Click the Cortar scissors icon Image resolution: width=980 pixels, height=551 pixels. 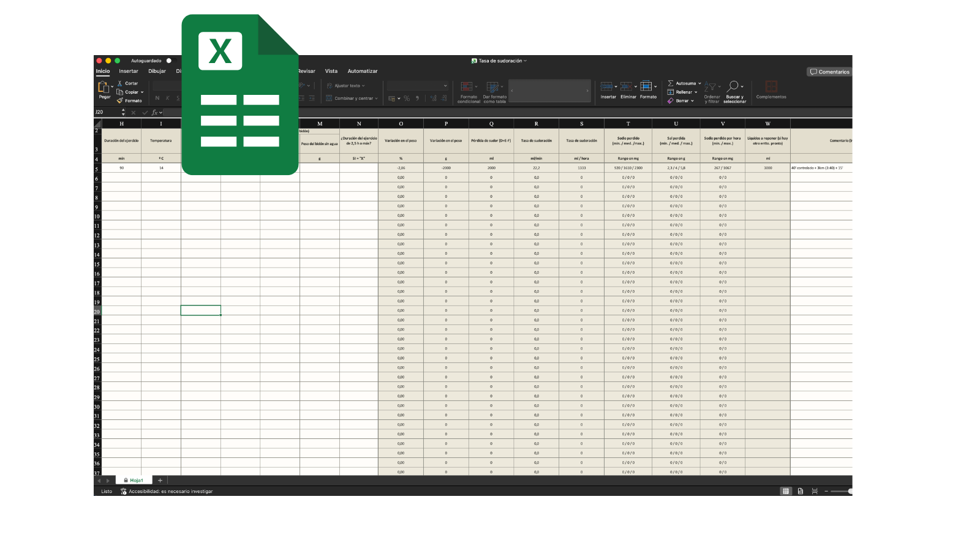coord(120,83)
